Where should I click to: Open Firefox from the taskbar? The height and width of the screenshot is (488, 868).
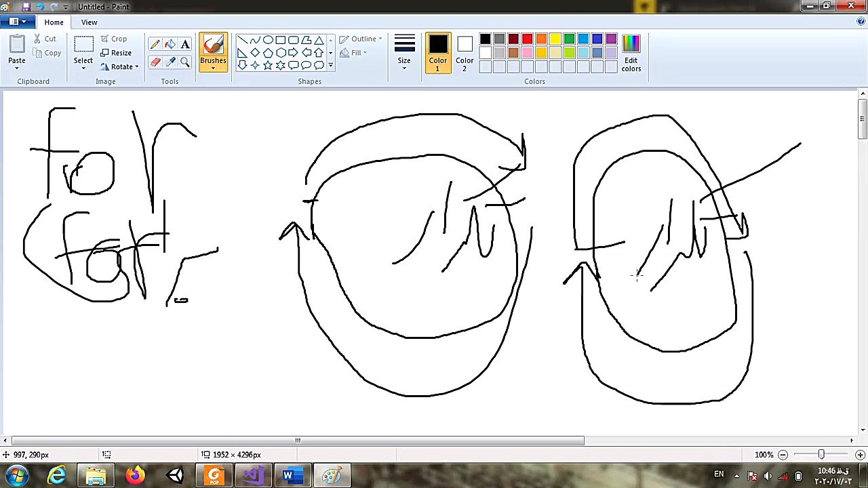136,475
